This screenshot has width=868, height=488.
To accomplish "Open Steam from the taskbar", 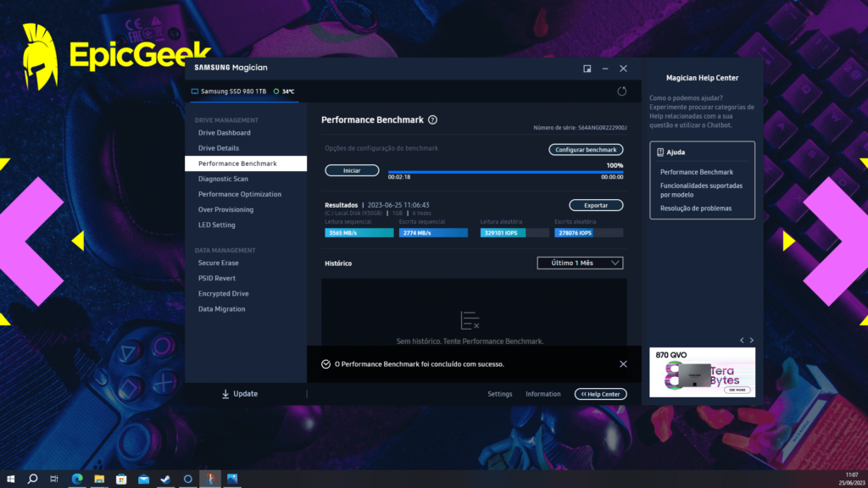I will tap(165, 479).
